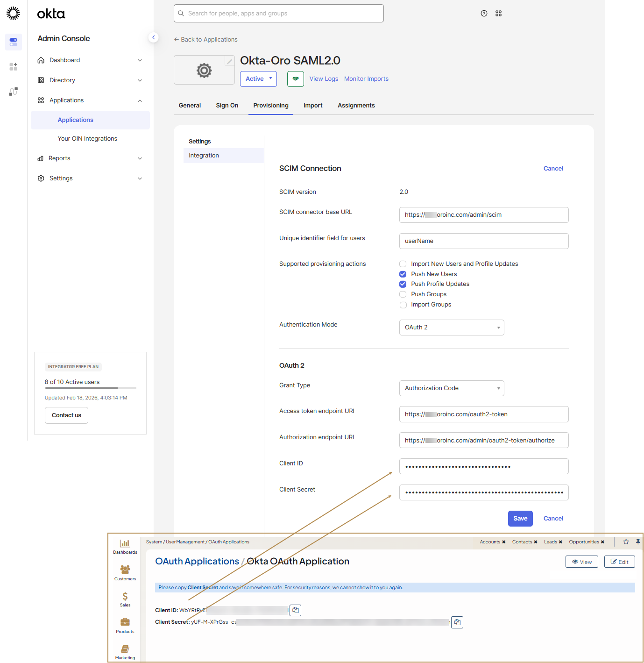
Task: Click the blue Save button
Action: (520, 519)
